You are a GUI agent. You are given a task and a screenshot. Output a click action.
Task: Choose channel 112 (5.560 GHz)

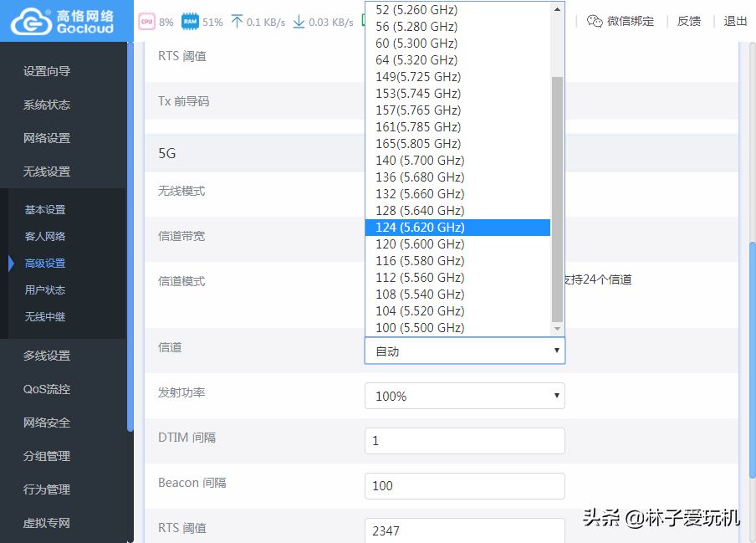coord(457,277)
